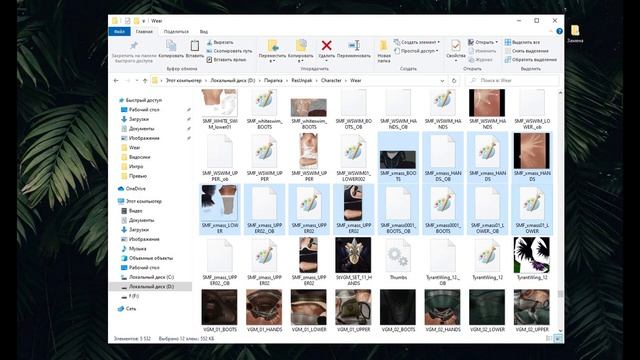Click Закрепить на панели быстрого доступа

pos(134,51)
